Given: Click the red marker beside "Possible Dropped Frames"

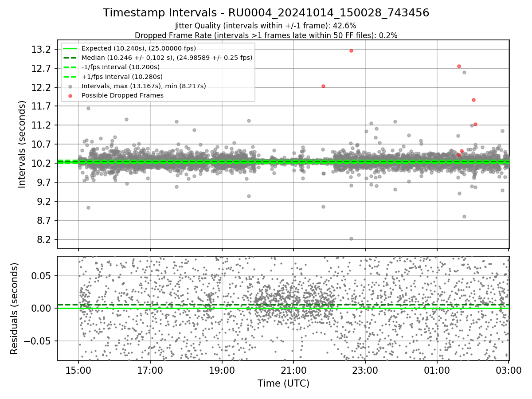Looking at the screenshot, I should click(70, 95).
